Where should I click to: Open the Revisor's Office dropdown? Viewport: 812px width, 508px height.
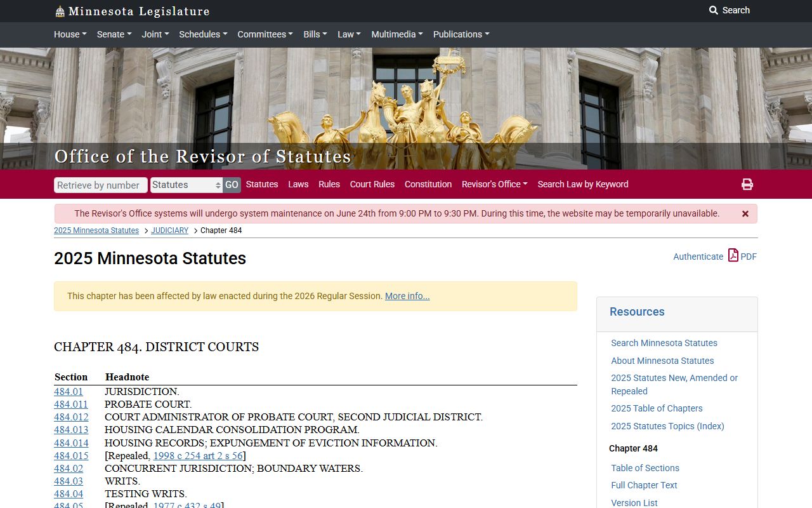pyautogui.click(x=495, y=184)
